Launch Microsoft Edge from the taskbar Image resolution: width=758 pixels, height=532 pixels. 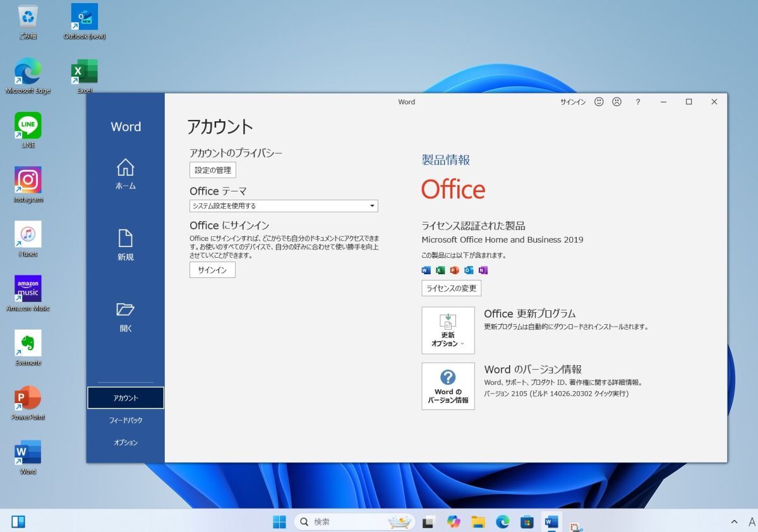pyautogui.click(x=502, y=522)
